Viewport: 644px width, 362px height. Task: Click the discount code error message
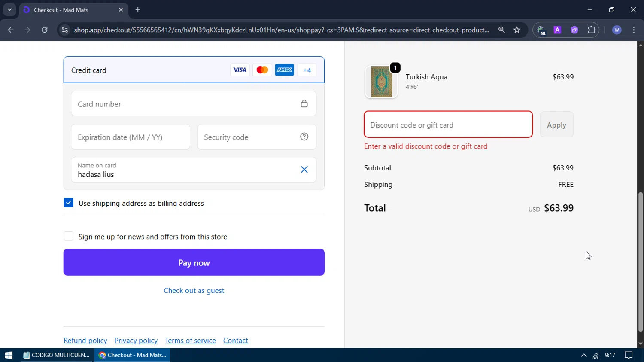426,146
